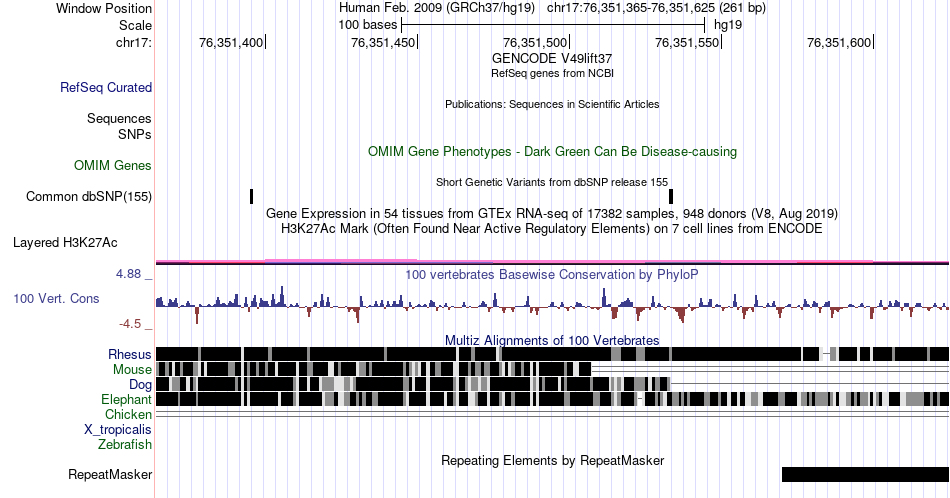Click the Scale label
Screen dimensions: 950x498
pyautogui.click(x=135, y=25)
